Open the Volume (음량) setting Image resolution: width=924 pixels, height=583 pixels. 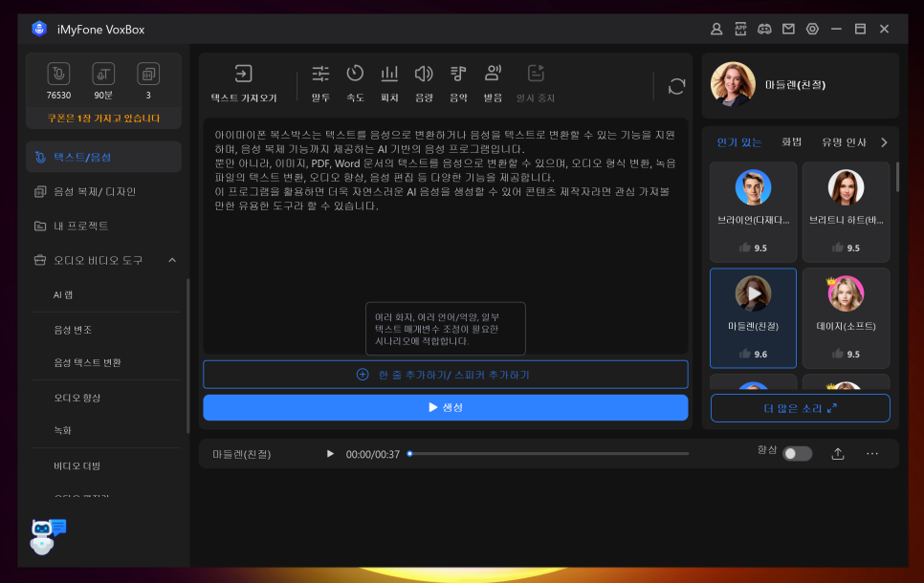tap(424, 74)
